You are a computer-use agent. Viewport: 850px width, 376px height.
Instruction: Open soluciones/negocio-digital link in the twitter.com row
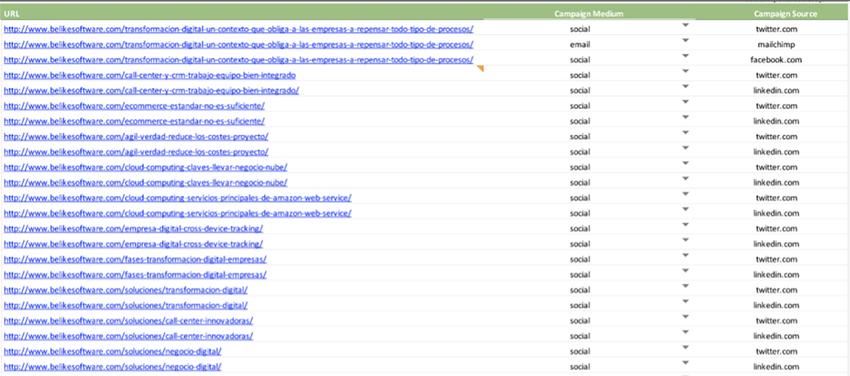(113, 351)
